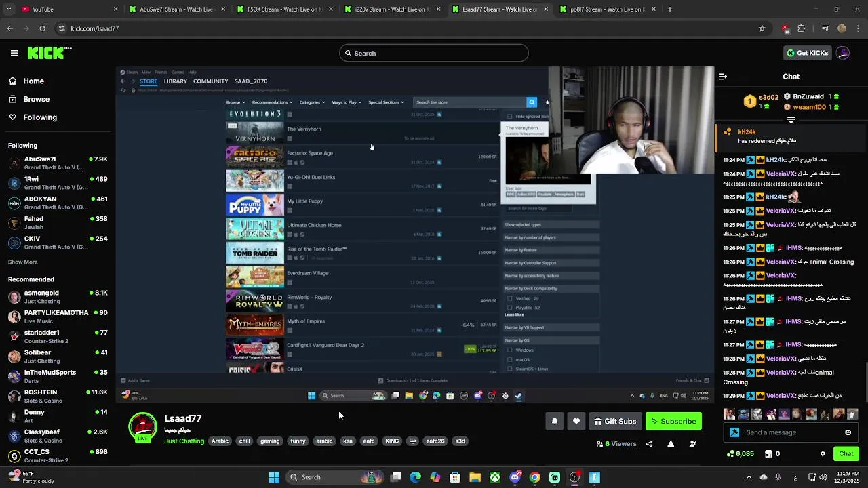Open AbuSwe71 followed channel

tap(57, 163)
